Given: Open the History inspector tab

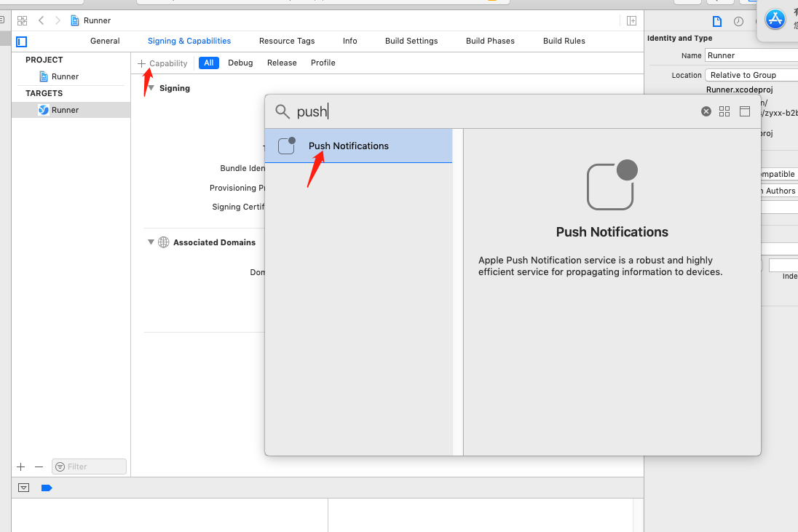Looking at the screenshot, I should [738, 21].
